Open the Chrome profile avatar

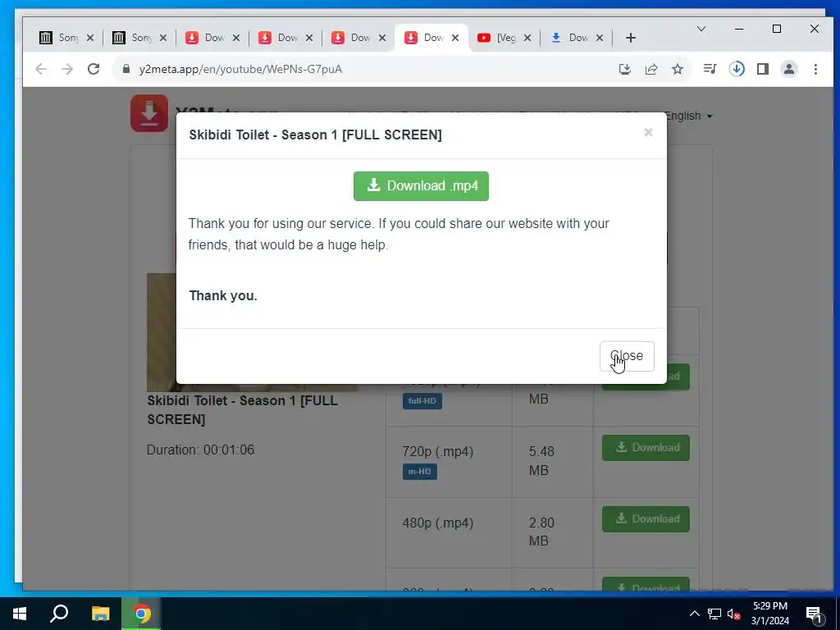(789, 69)
